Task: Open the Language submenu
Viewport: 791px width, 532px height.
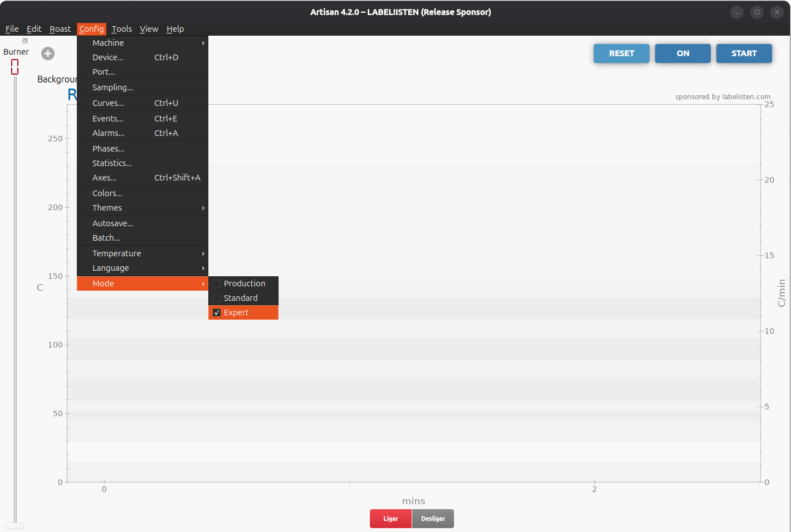Action: 143,268
